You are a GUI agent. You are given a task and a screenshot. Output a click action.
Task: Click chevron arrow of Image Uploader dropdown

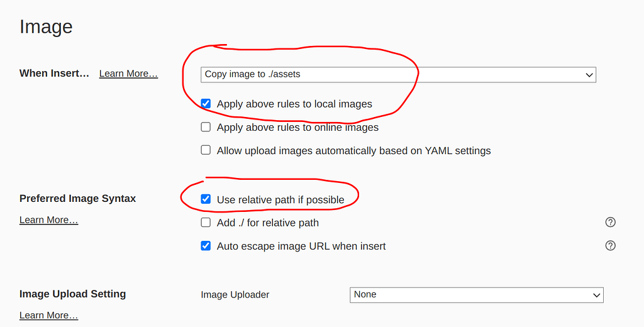pos(596,295)
